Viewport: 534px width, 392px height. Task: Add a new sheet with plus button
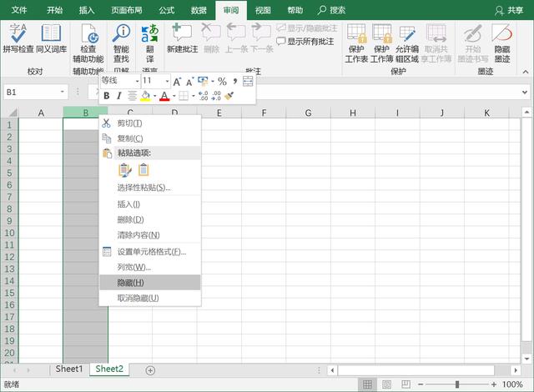[150, 369]
